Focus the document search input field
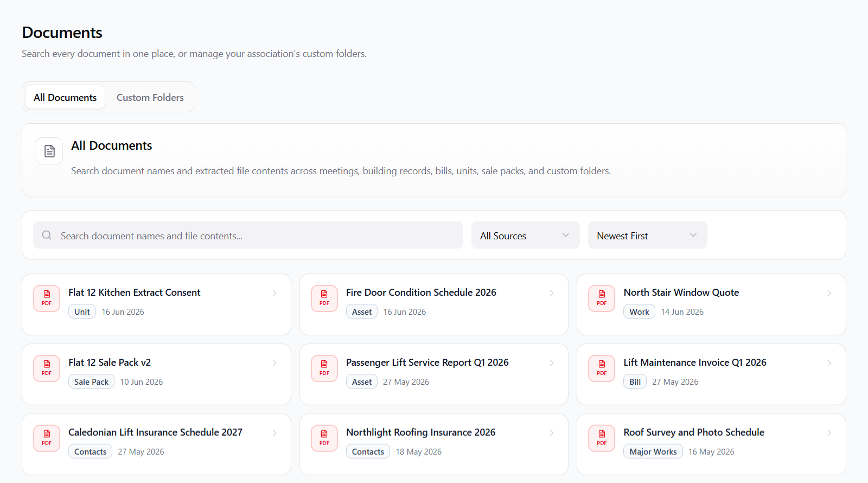Image resolution: width=868 pixels, height=483 pixels. coord(248,235)
